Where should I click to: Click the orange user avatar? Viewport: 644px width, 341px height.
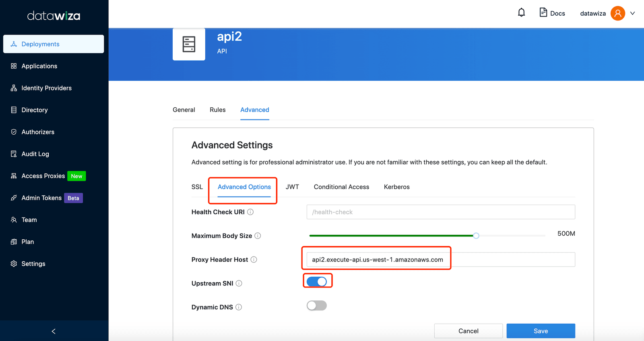617,13
